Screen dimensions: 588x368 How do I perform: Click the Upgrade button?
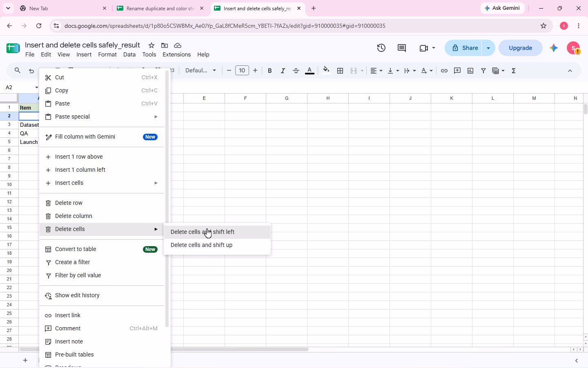point(521,48)
